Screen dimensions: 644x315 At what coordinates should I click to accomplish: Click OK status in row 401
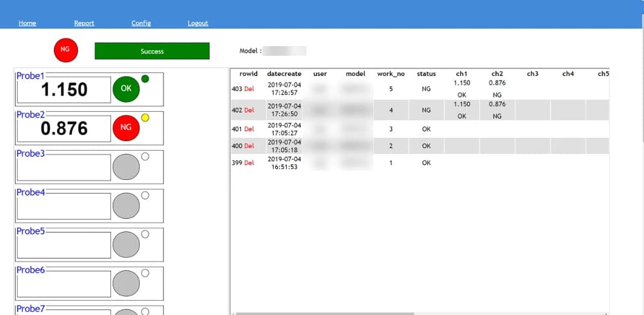pos(427,129)
